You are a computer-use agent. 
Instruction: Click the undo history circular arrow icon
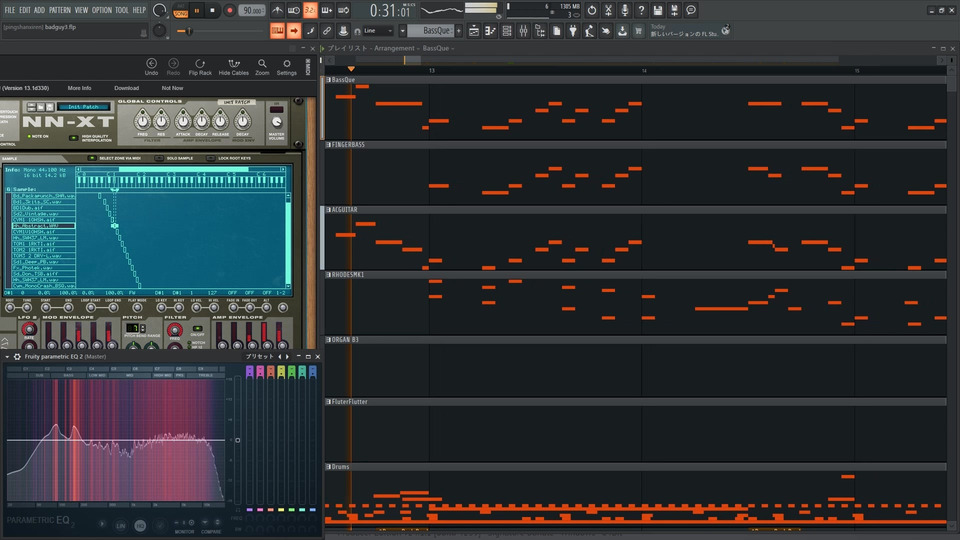point(591,10)
